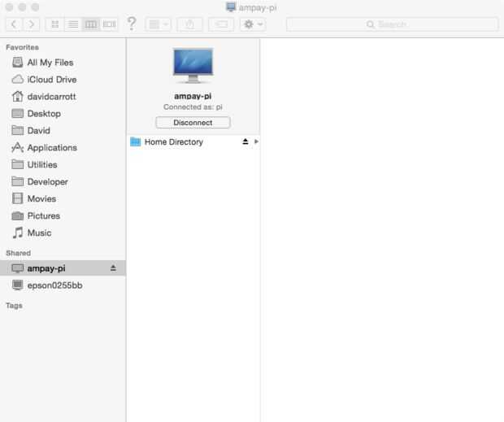Open Utilities from the sidebar
504x422 pixels.
click(x=63, y=164)
